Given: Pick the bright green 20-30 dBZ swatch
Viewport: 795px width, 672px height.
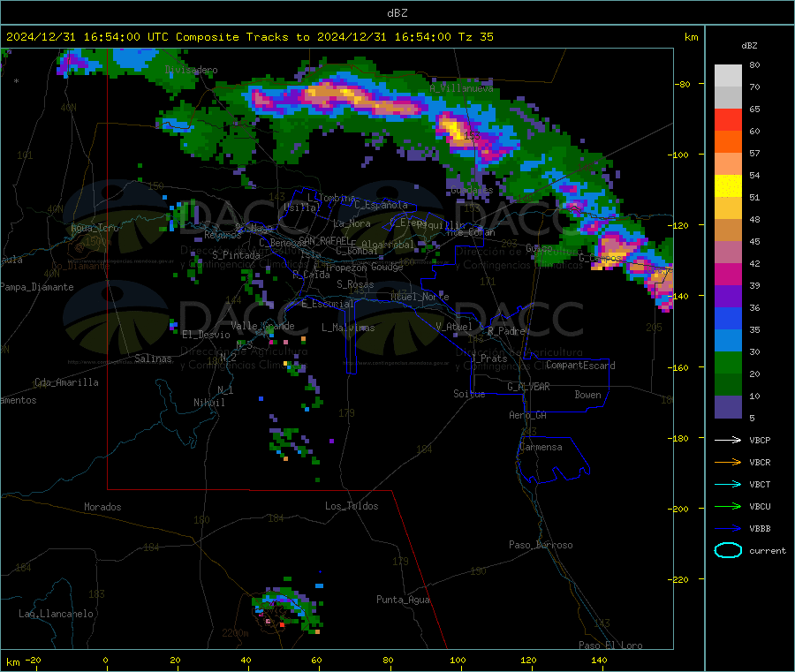Looking at the screenshot, I should click(728, 362).
